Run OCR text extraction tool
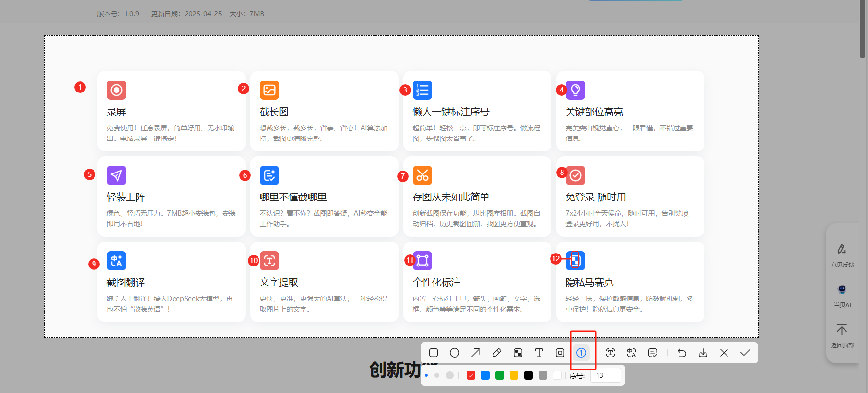The image size is (868, 393). tap(610, 353)
